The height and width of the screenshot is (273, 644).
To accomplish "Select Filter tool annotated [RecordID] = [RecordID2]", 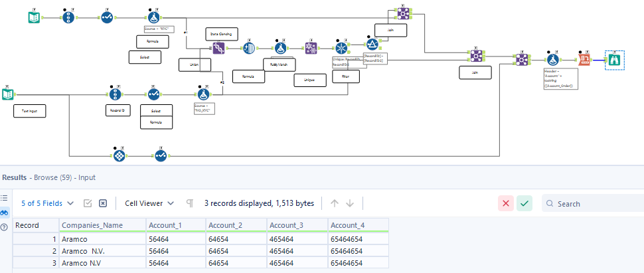I will [372, 45].
